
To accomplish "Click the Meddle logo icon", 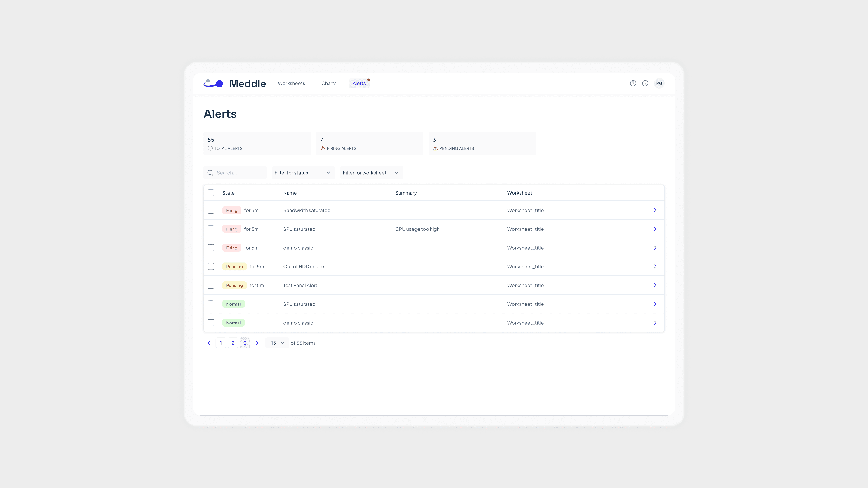I will tap(213, 83).
